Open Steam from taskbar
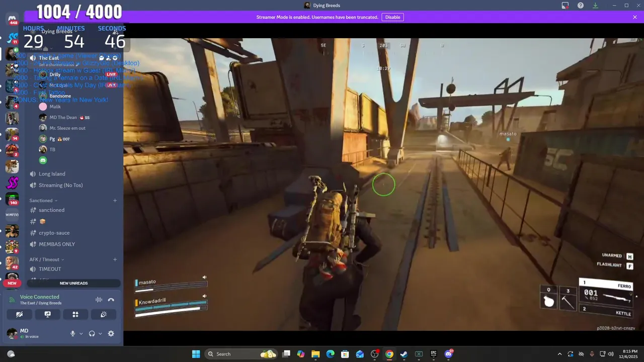Image resolution: width=644 pixels, height=362 pixels. (404, 354)
